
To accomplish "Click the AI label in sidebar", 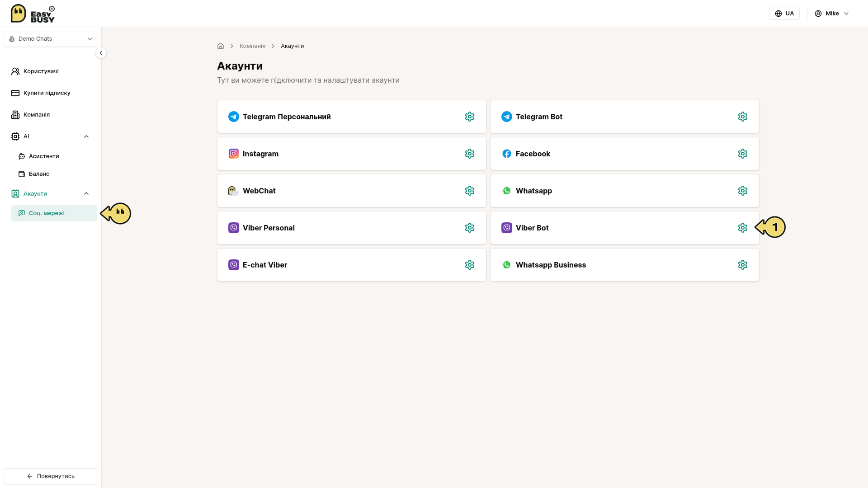I will pyautogui.click(x=26, y=136).
